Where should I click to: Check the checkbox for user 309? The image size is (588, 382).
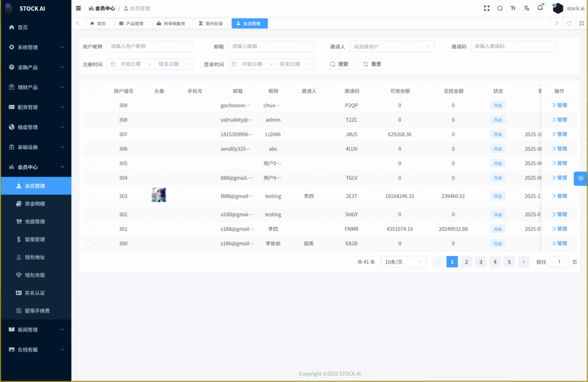tap(90, 106)
